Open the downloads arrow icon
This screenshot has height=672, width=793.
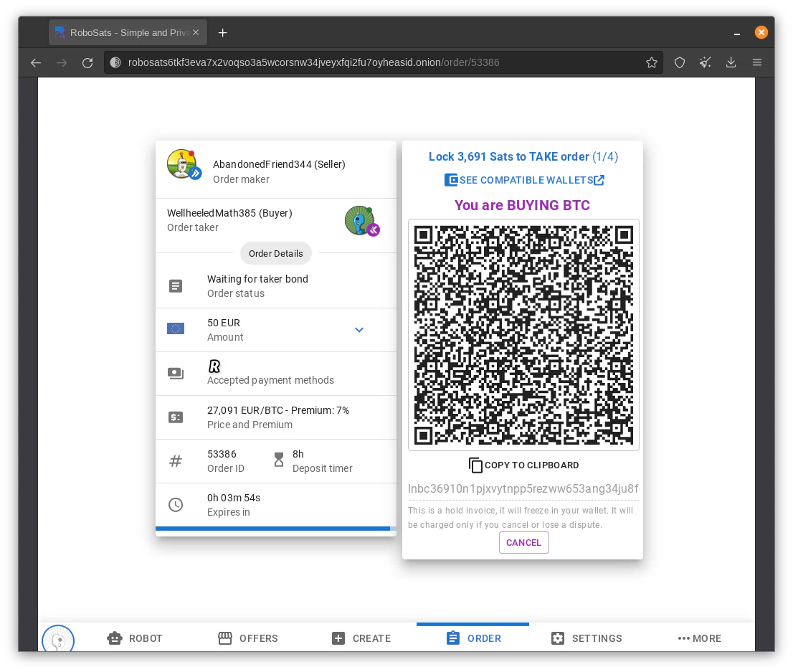click(x=731, y=62)
